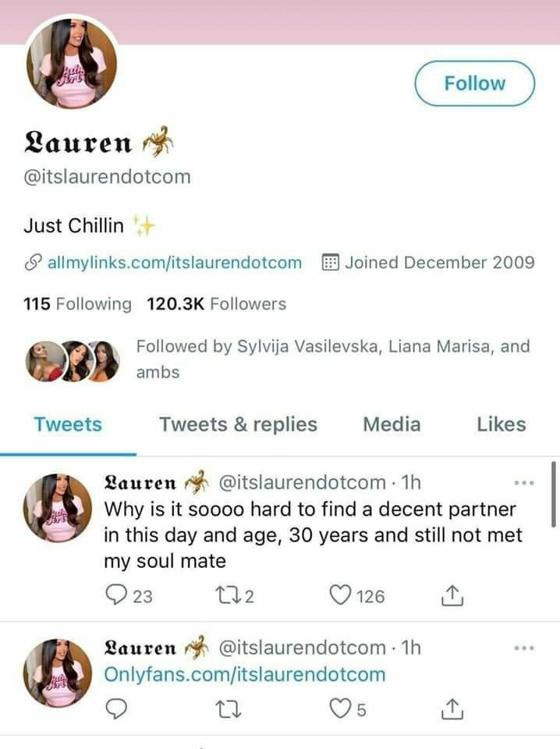560x749 pixels.
Task: Switch to the Media tab
Action: pyautogui.click(x=392, y=424)
